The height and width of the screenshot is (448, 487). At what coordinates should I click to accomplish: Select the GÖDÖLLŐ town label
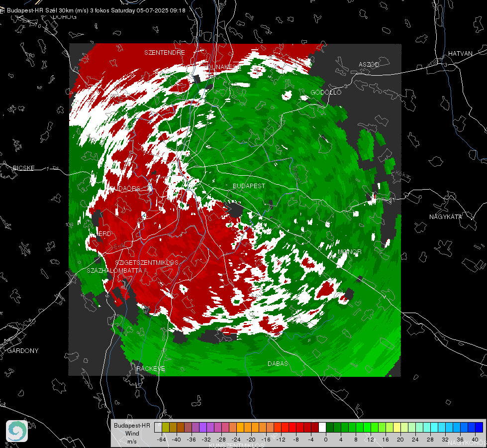326,92
